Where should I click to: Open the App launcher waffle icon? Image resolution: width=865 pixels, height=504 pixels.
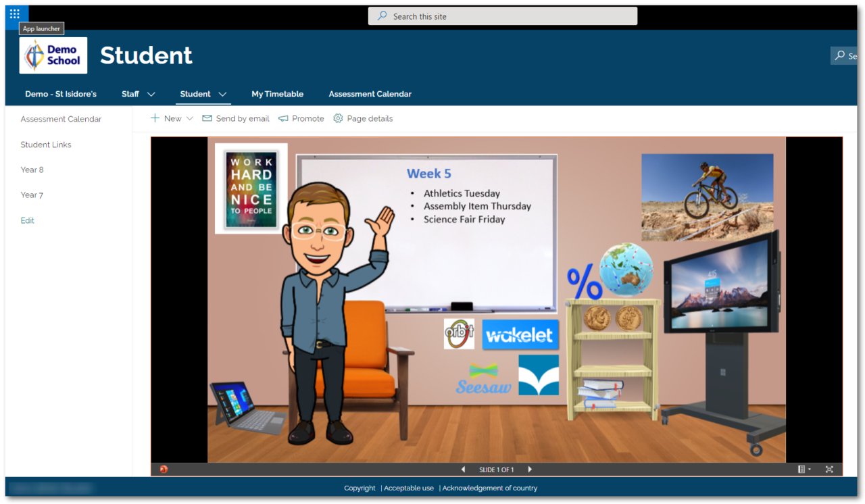tap(15, 14)
